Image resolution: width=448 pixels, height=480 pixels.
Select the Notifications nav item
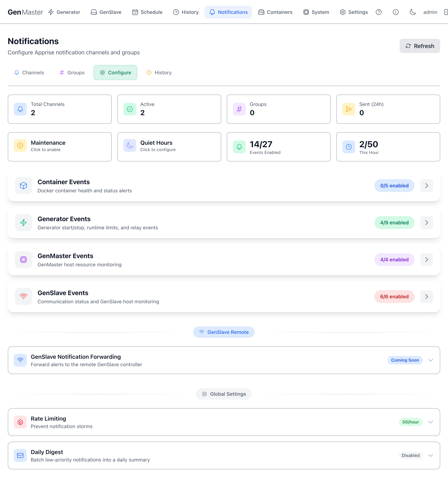tap(228, 12)
